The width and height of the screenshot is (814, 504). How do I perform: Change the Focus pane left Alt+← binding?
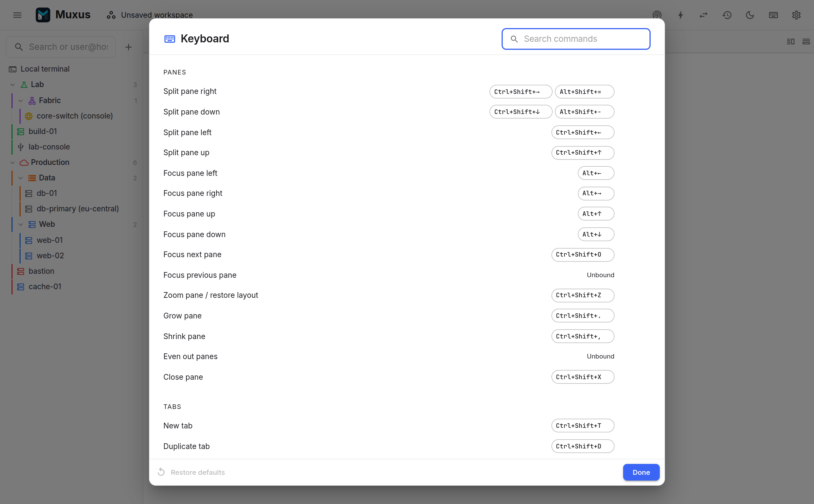pyautogui.click(x=596, y=173)
